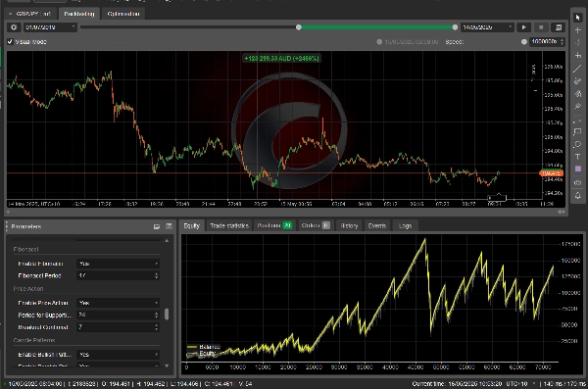The image size is (588, 389).
Task: Click the drawings visibility eye icon
Action: click(578, 182)
